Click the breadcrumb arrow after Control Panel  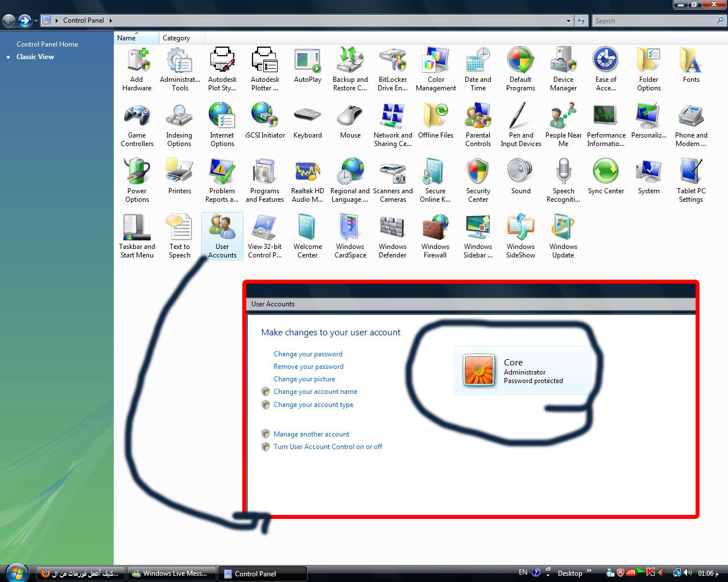point(110,20)
